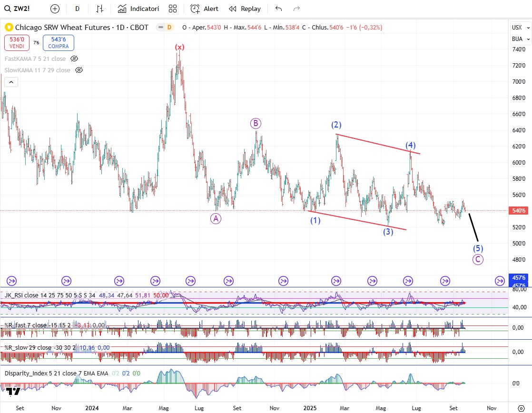This screenshot has height=413, width=532.
Task: Open the Indicatori indicators menu
Action: coord(138,9)
